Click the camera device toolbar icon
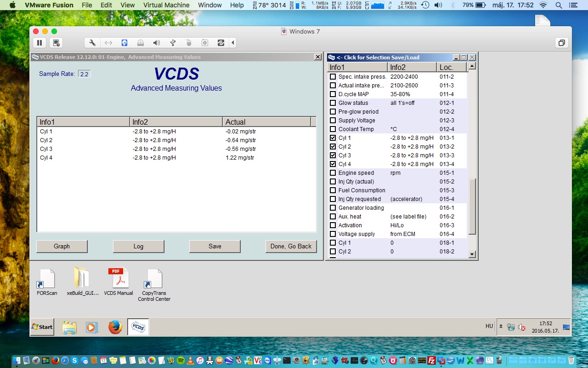The image size is (588, 368). [205, 43]
